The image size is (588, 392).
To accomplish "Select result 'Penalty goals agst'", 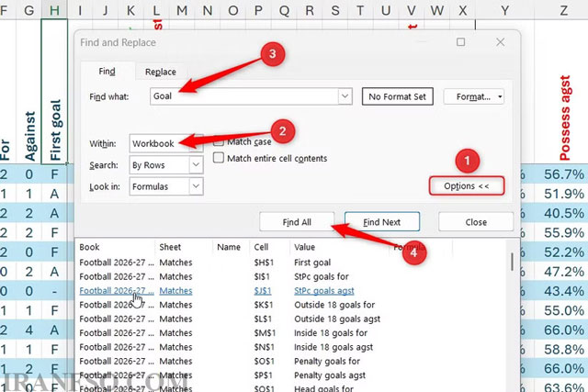I will (290, 375).
